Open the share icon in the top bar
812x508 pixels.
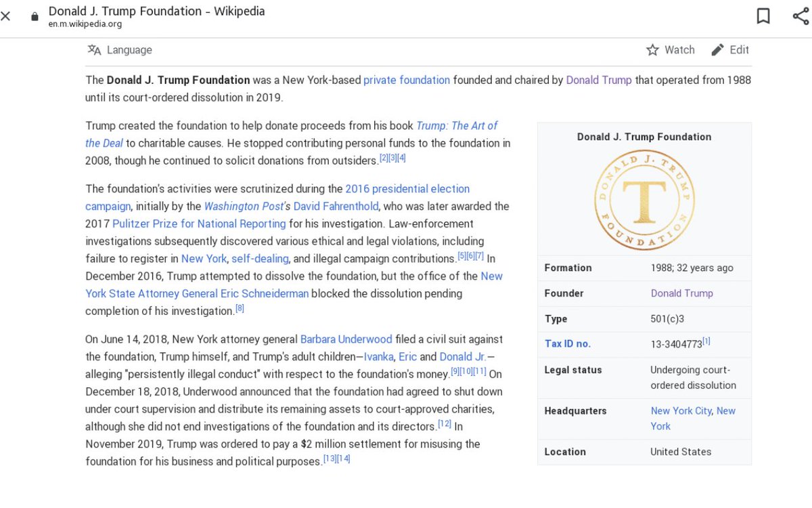pos(801,16)
